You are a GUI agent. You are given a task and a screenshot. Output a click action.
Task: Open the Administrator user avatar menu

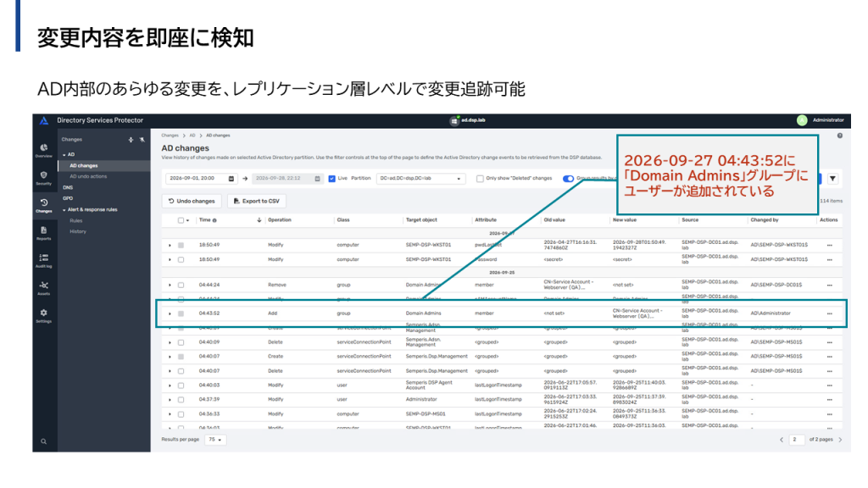[802, 120]
